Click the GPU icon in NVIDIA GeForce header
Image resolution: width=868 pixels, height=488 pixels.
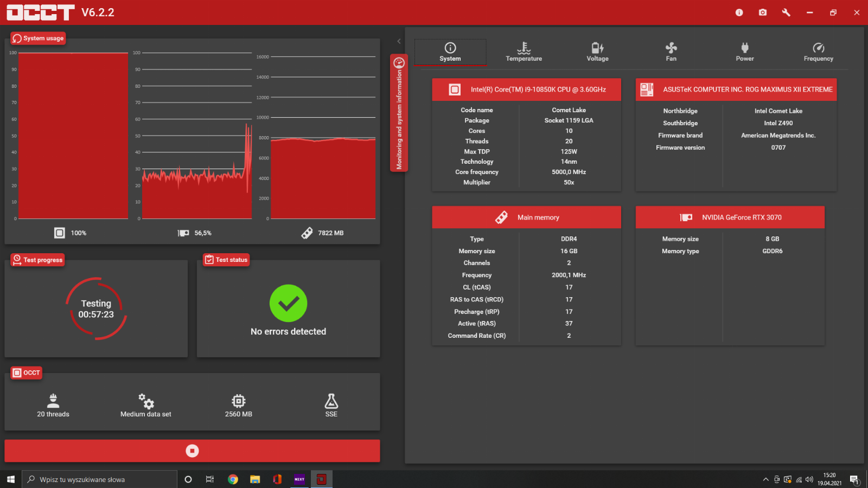click(686, 217)
